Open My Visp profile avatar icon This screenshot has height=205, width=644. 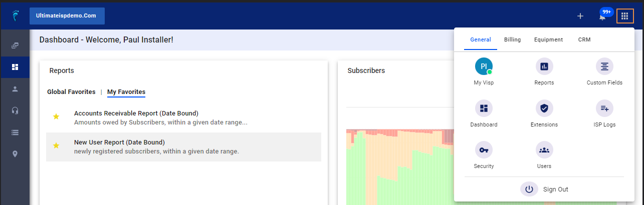[x=484, y=66]
